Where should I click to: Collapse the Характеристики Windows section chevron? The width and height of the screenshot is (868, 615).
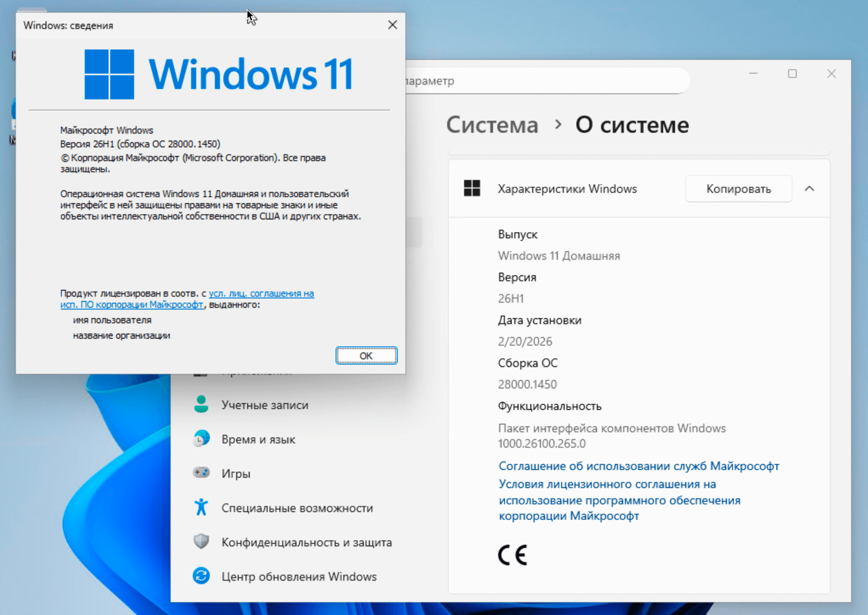click(809, 189)
